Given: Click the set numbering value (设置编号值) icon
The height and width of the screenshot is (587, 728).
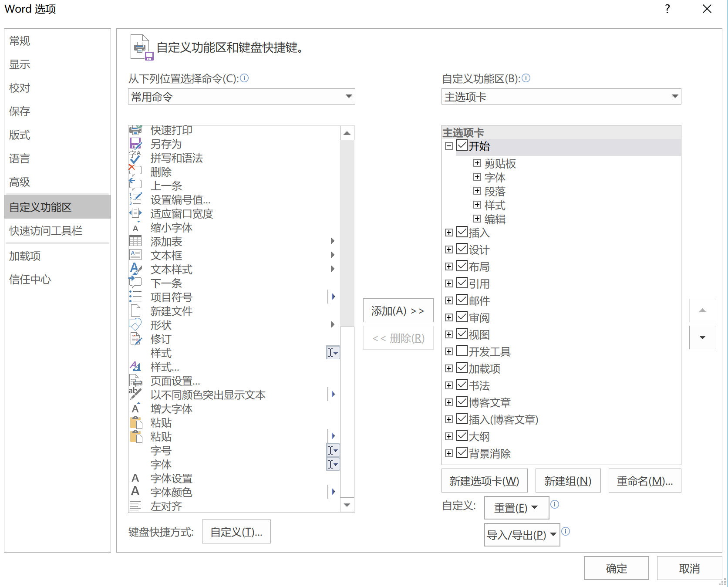Looking at the screenshot, I should click(x=135, y=199).
